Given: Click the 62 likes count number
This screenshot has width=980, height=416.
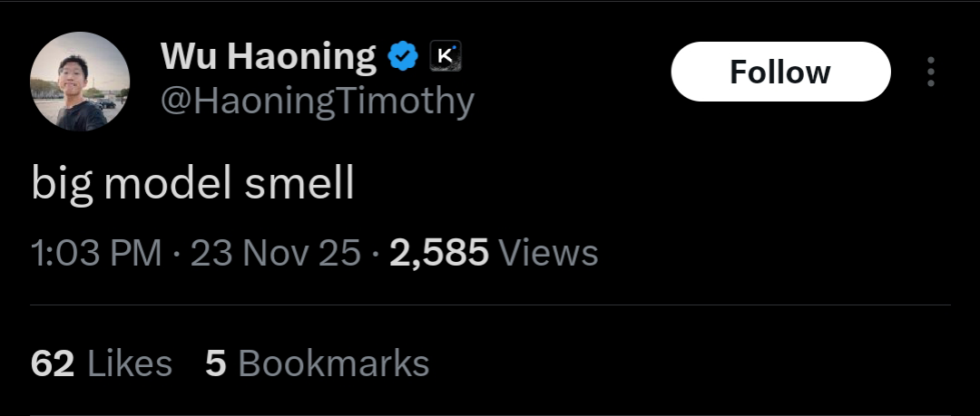Looking at the screenshot, I should (54, 363).
